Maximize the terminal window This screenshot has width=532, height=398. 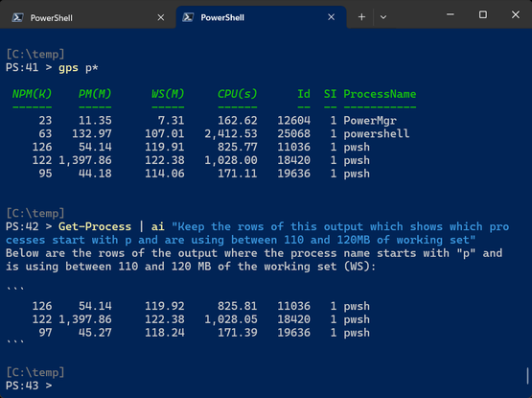click(483, 14)
